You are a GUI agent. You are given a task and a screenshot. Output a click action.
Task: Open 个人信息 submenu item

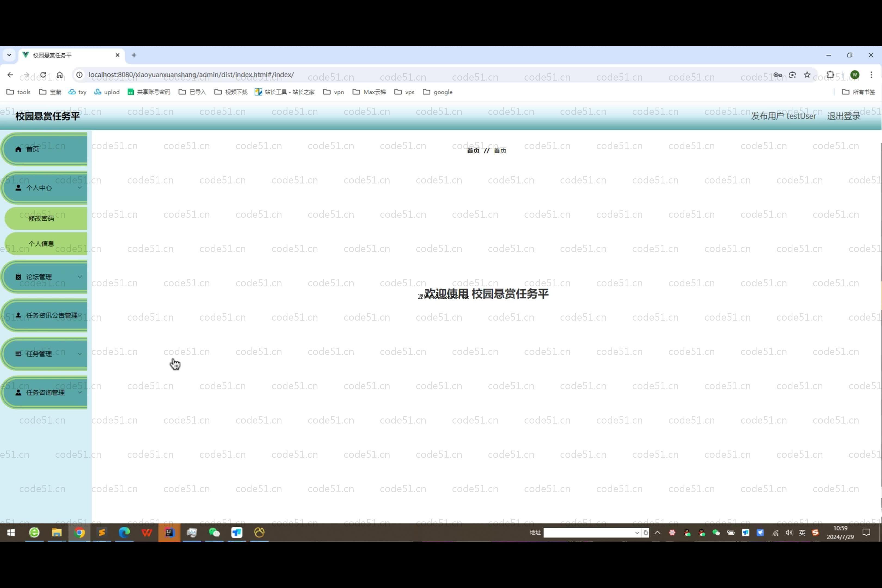coord(46,244)
